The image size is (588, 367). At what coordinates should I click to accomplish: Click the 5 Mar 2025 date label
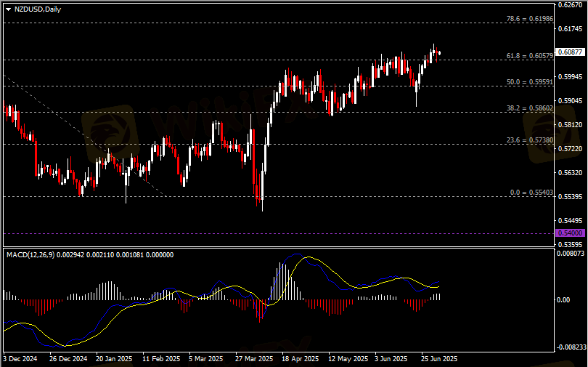coord(206,359)
